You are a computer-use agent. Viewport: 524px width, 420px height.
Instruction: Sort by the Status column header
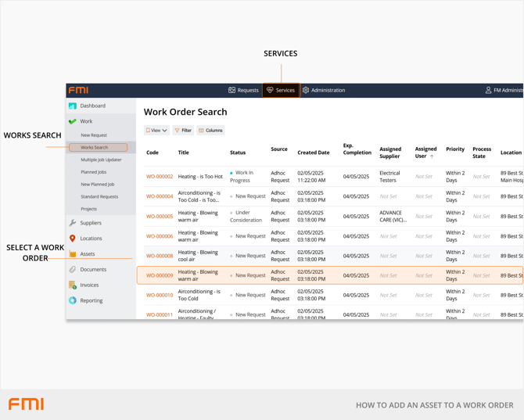click(x=238, y=153)
